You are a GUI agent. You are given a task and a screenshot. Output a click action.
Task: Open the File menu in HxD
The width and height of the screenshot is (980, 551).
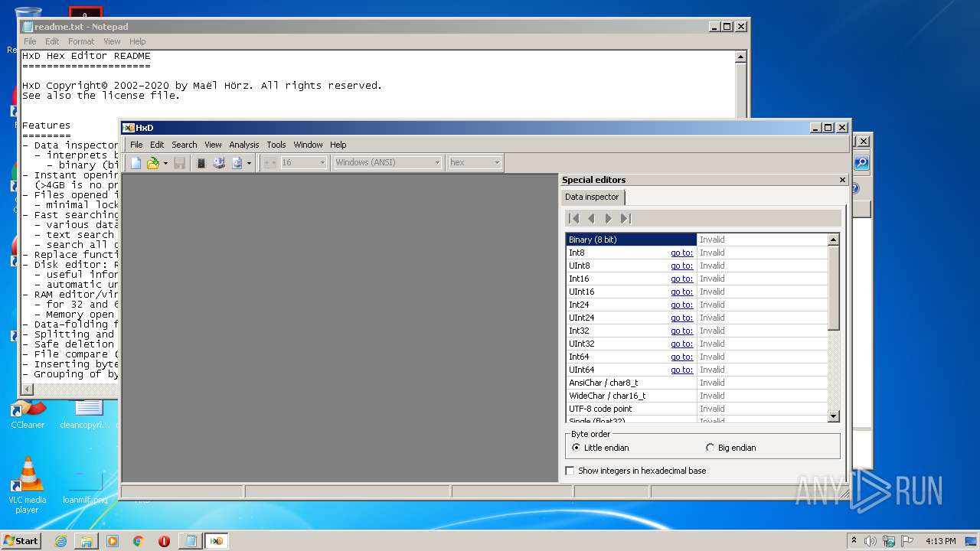[136, 145]
